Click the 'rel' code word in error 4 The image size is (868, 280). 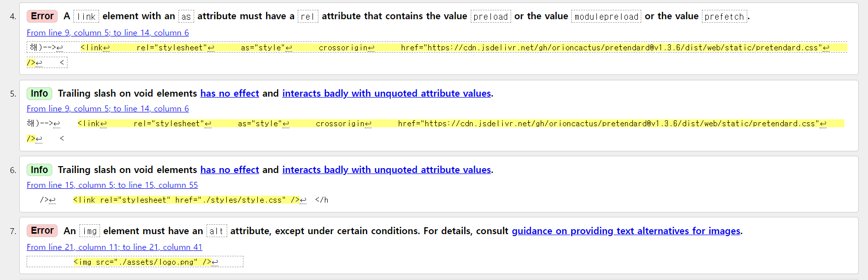point(308,16)
